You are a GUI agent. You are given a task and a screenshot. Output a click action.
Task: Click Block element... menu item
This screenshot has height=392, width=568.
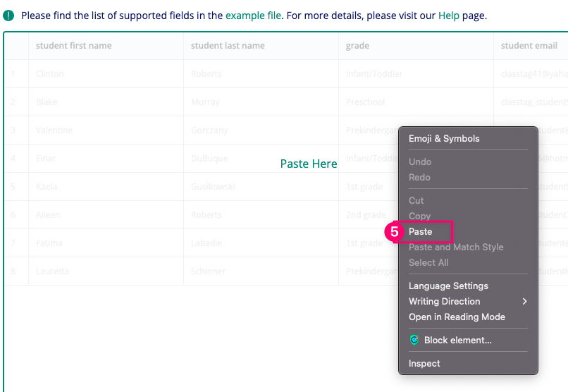coord(458,341)
